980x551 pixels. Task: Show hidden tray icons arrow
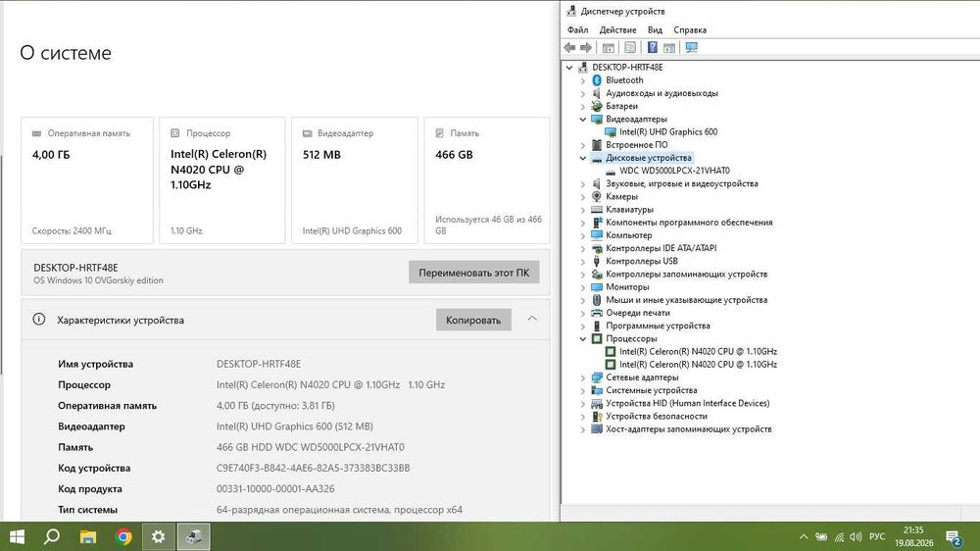(804, 536)
